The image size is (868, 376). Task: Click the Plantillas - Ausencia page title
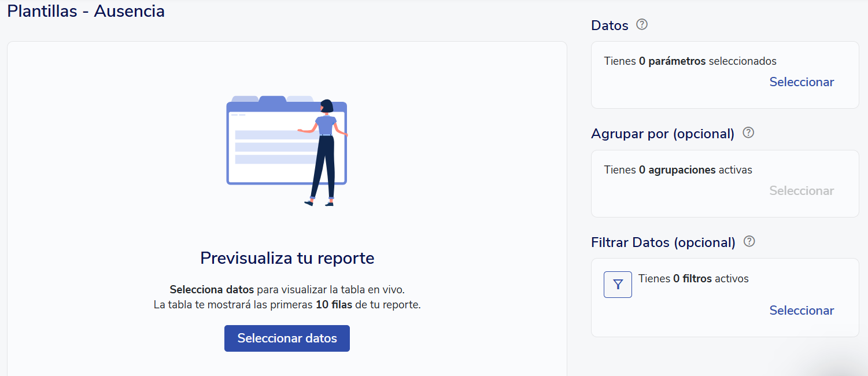[86, 11]
